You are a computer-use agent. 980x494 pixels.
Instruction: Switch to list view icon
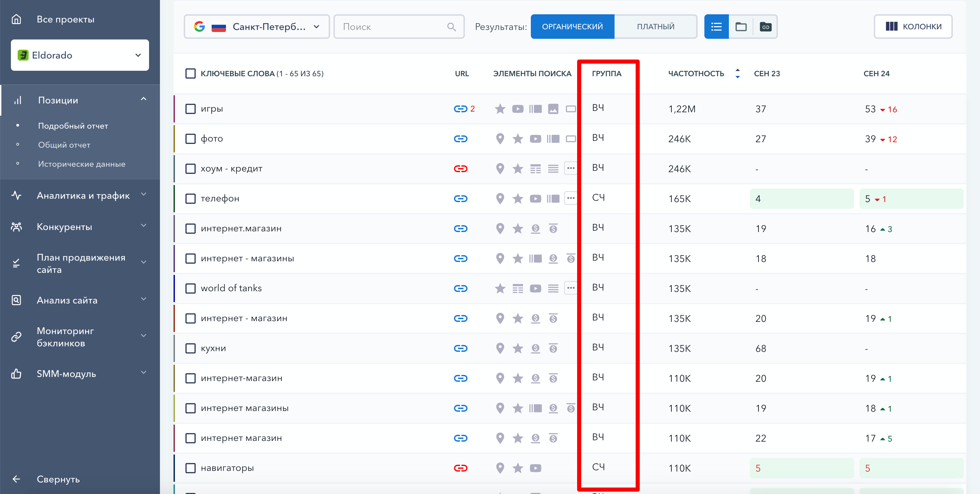716,27
